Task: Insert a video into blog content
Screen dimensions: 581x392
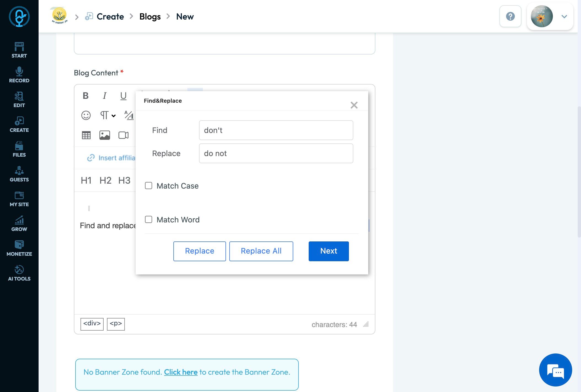Action: pyautogui.click(x=123, y=135)
